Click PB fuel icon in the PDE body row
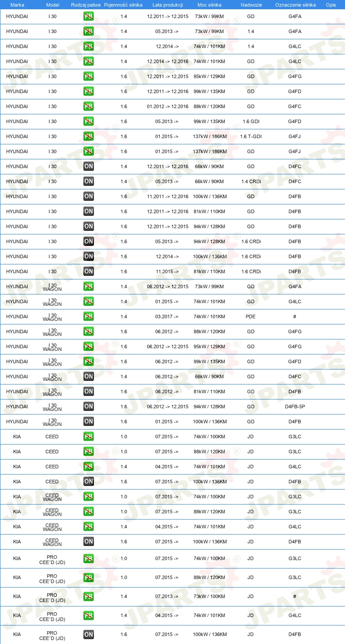Screen dimensions: 345x644 point(89,316)
